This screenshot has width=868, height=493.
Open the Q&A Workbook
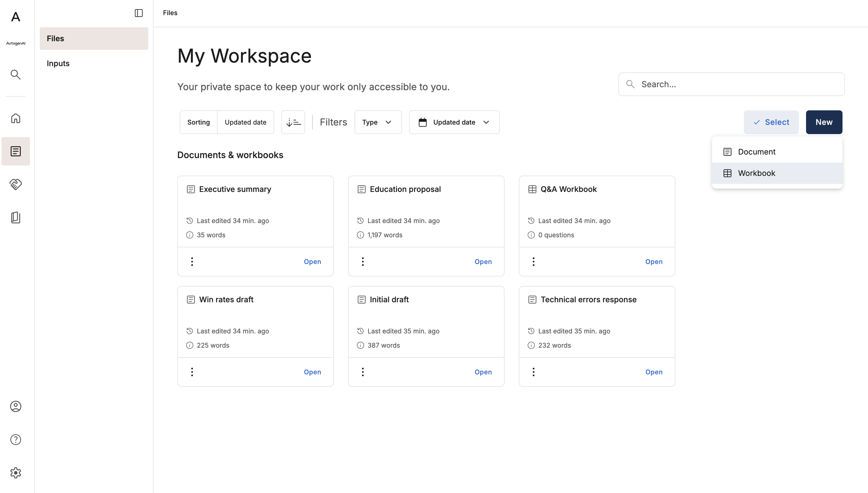click(653, 261)
